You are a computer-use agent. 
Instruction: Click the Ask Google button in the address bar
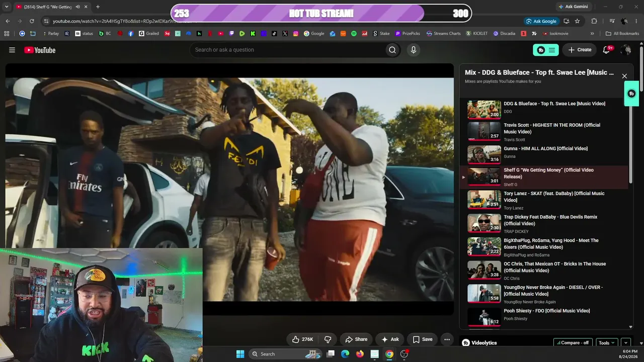click(x=541, y=21)
